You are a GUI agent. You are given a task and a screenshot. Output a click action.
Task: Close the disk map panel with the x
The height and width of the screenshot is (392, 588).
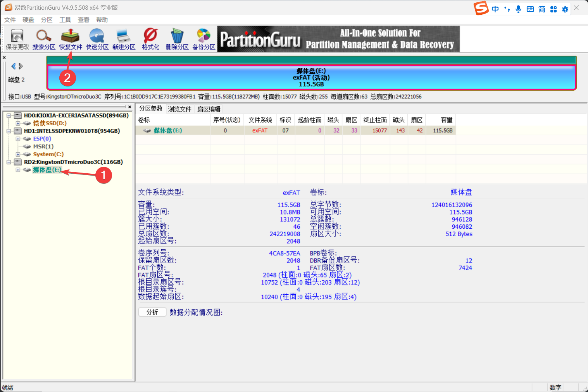4,57
